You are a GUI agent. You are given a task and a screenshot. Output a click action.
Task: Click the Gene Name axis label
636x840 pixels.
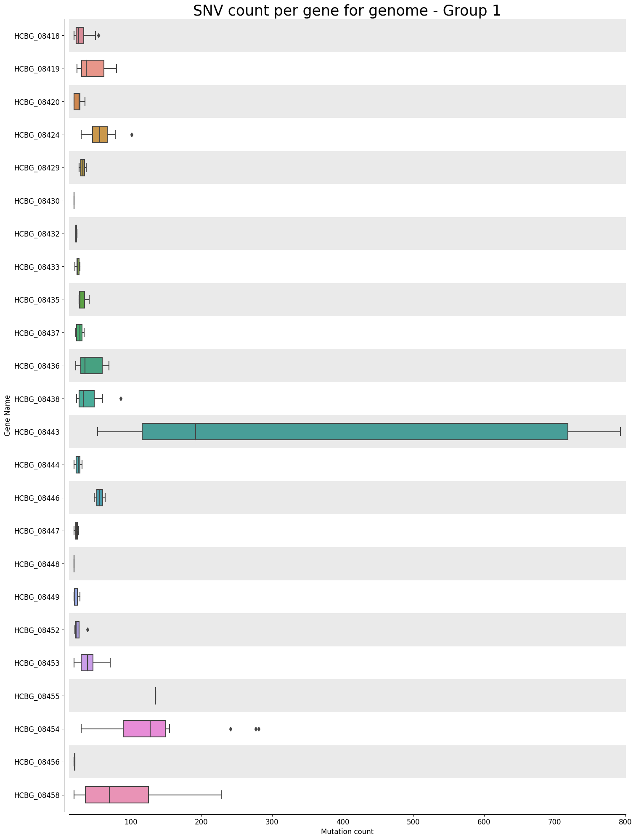7,415
